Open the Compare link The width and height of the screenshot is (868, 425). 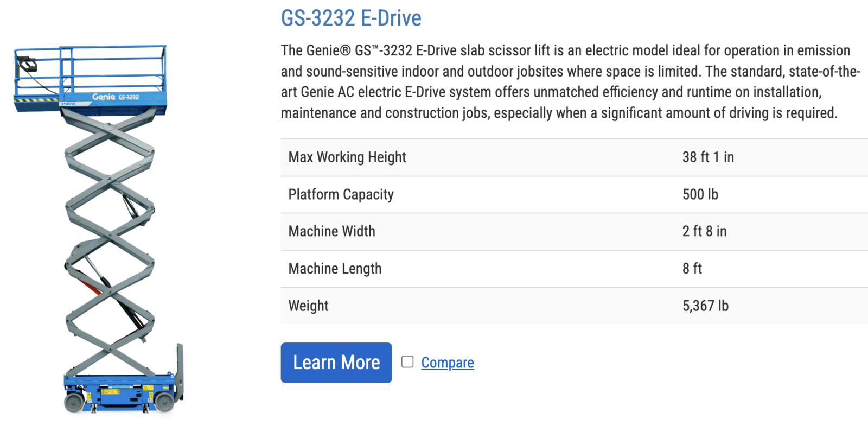pos(448,363)
